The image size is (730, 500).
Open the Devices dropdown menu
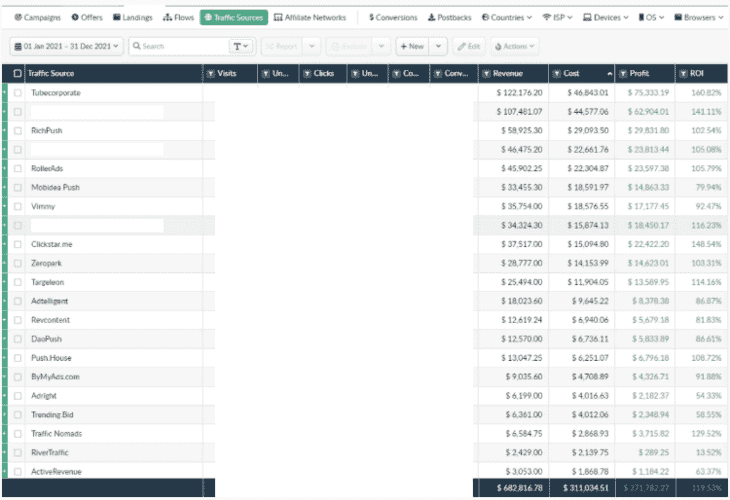click(606, 17)
